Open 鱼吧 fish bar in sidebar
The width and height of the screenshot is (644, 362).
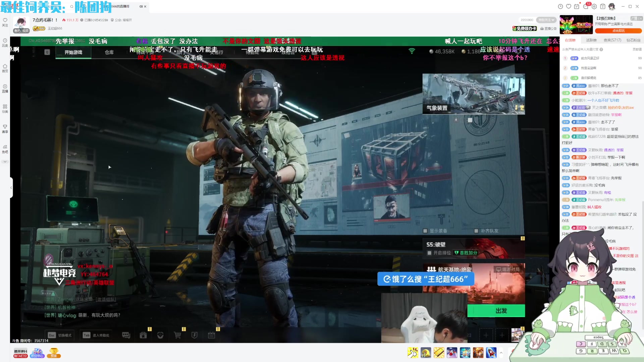click(5, 149)
